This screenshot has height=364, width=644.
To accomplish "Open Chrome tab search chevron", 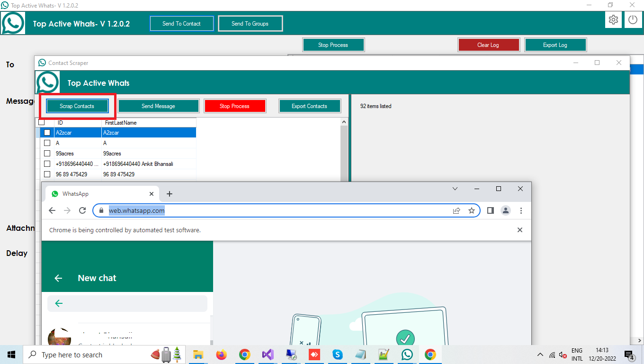I will [455, 189].
